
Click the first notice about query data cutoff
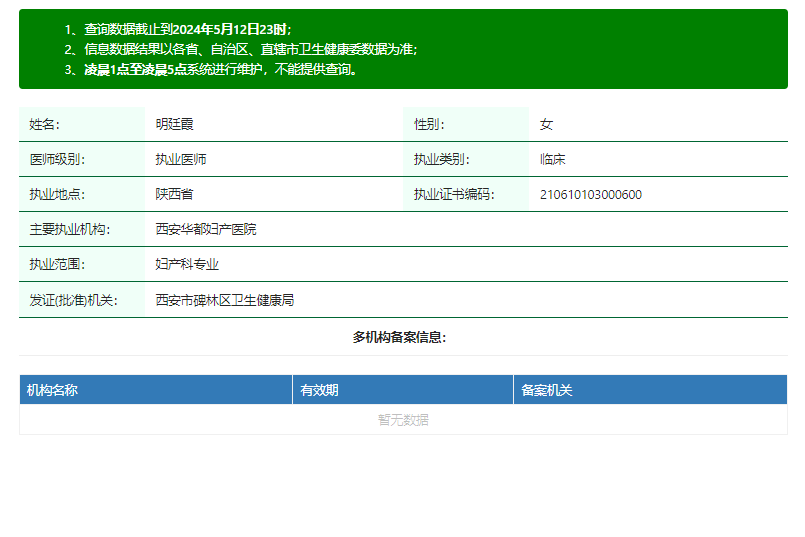click(178, 29)
